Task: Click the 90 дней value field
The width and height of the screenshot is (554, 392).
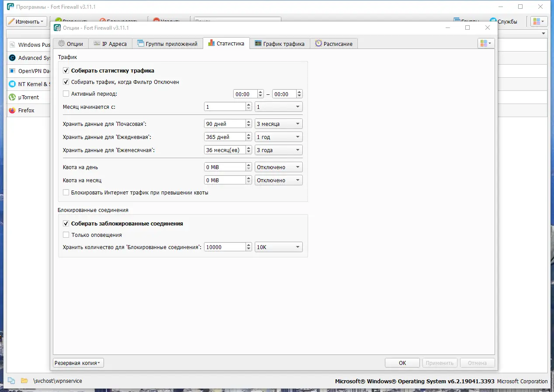Action: [x=225, y=124]
